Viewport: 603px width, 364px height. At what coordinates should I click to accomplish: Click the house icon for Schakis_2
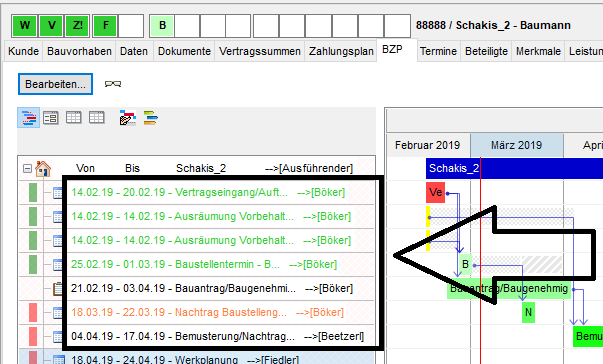point(43,168)
